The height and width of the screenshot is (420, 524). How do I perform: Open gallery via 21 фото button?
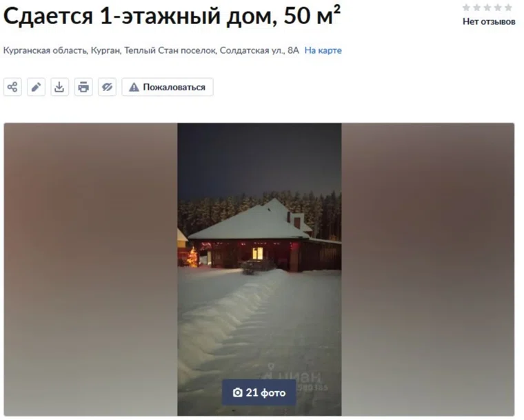pyautogui.click(x=259, y=392)
